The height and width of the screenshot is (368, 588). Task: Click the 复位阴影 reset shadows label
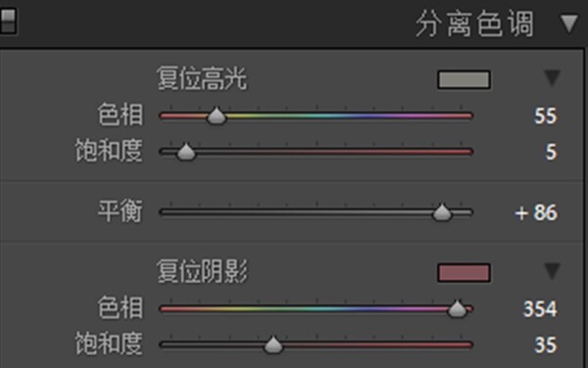point(202,271)
